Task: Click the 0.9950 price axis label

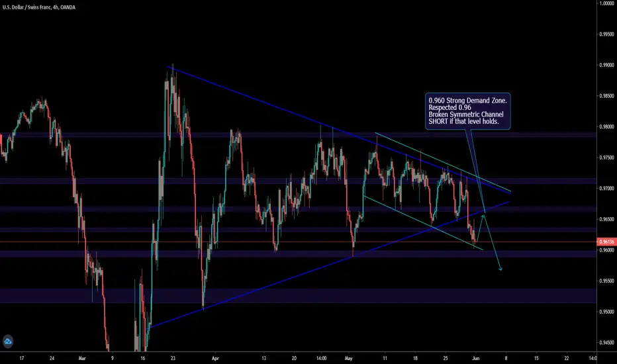Action: coord(607,34)
